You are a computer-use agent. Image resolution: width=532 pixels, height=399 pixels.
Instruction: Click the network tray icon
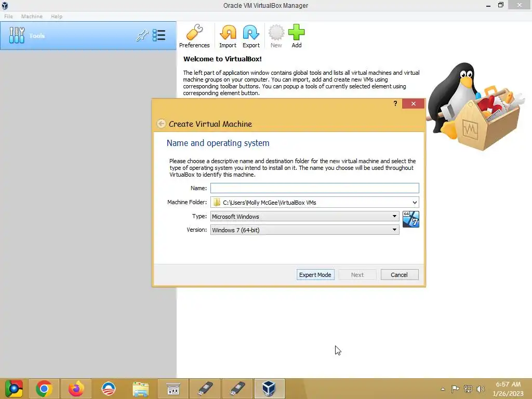[468, 389]
